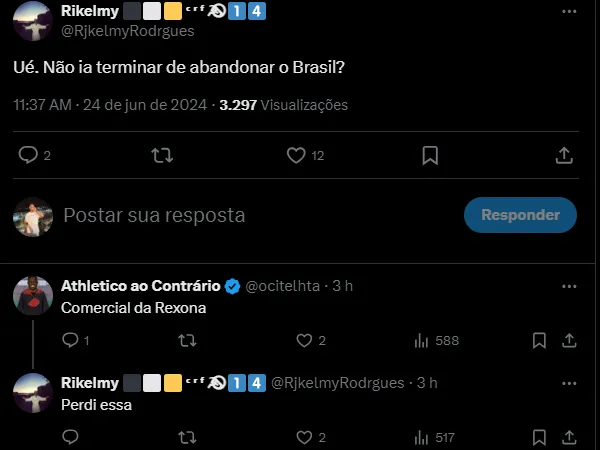Image resolution: width=600 pixels, height=450 pixels.
Task: Like the main tweet with 12 likes
Action: (296, 155)
